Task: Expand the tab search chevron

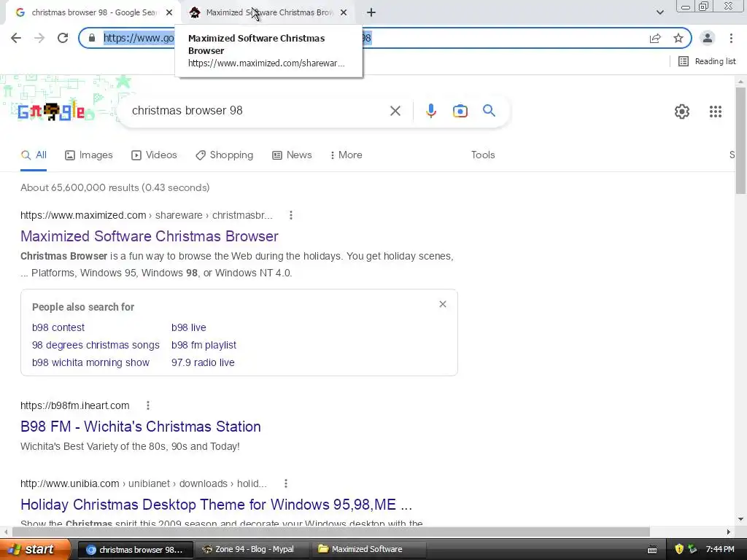Action: point(659,12)
